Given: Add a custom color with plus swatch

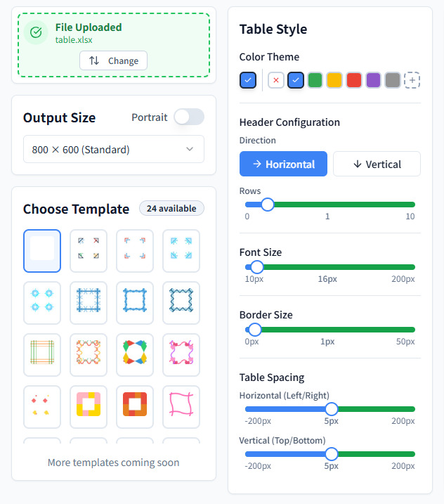Looking at the screenshot, I should pos(412,80).
